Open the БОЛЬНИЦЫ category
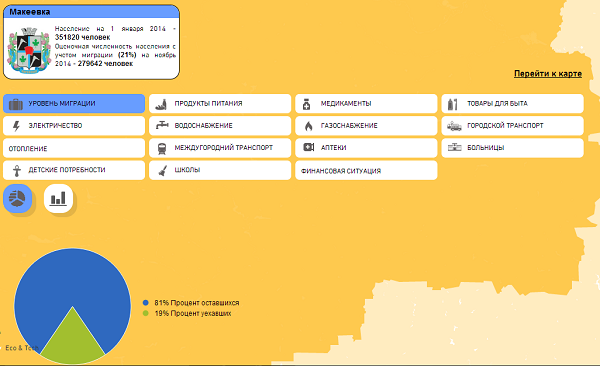The image size is (600, 366). pyautogui.click(x=512, y=148)
